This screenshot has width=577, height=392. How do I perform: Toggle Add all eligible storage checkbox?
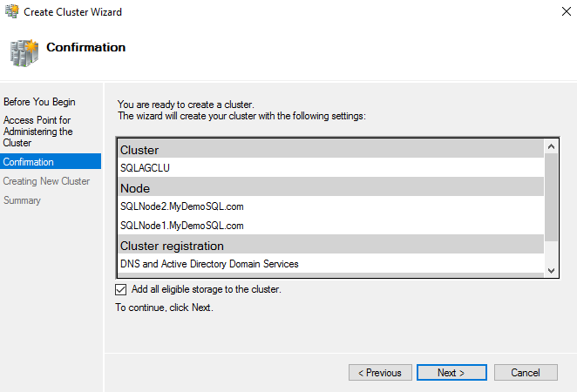pos(120,289)
